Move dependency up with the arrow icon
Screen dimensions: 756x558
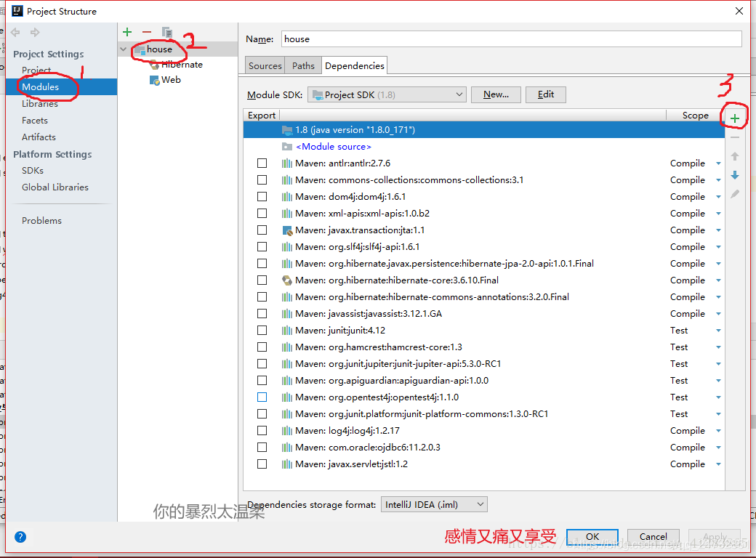click(x=735, y=156)
